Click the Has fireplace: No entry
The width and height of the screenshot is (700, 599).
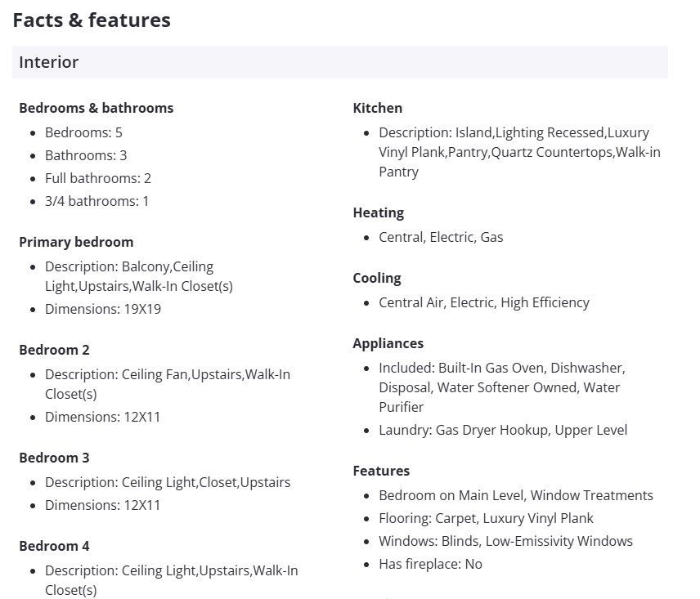(x=430, y=564)
